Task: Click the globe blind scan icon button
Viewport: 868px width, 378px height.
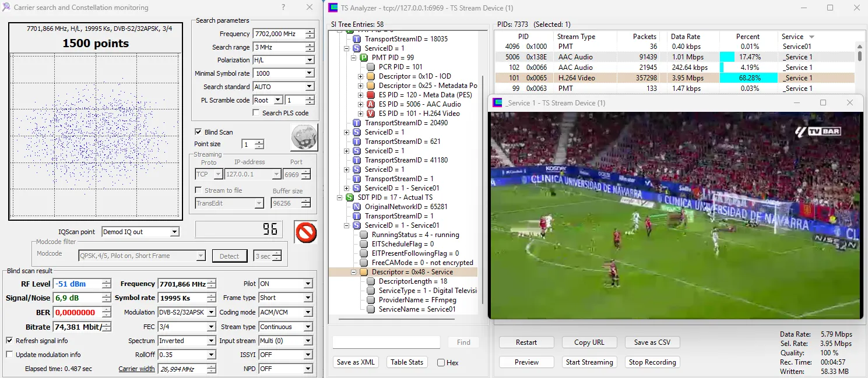Action: (304, 137)
